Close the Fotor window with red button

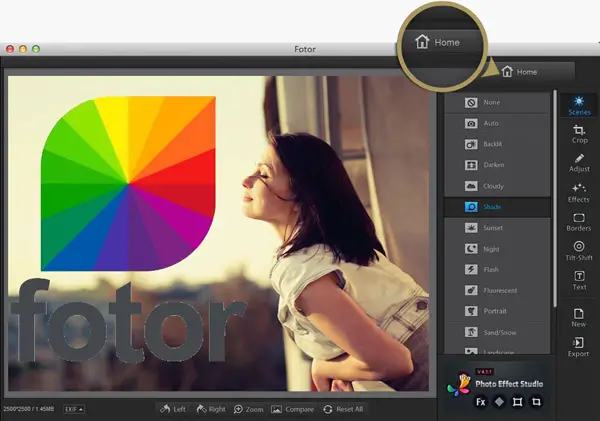click(10, 49)
